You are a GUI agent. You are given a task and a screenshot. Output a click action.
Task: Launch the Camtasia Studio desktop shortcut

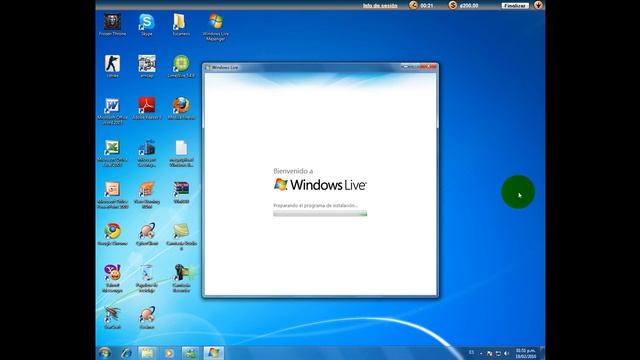pos(181,237)
